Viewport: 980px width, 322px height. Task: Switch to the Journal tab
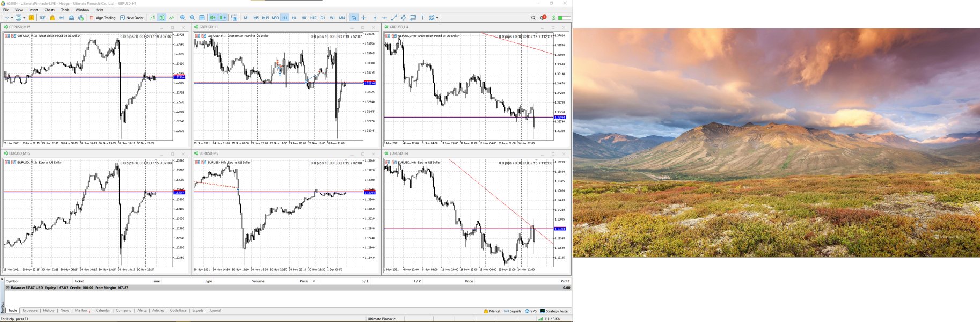[215, 311]
